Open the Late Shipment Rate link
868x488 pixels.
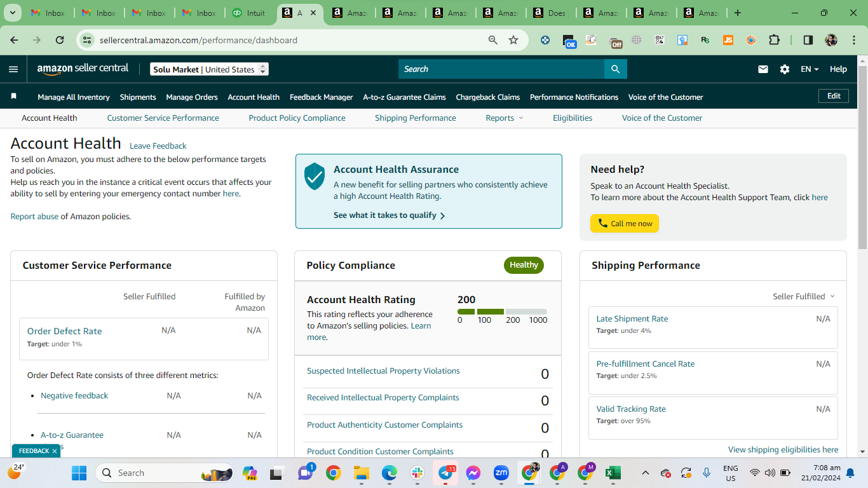point(632,319)
